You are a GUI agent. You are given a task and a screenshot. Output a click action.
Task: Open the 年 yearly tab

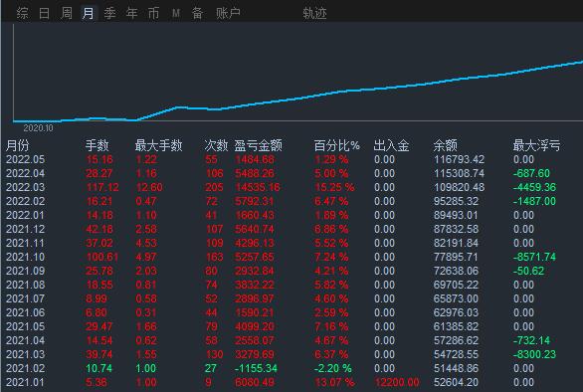click(131, 13)
